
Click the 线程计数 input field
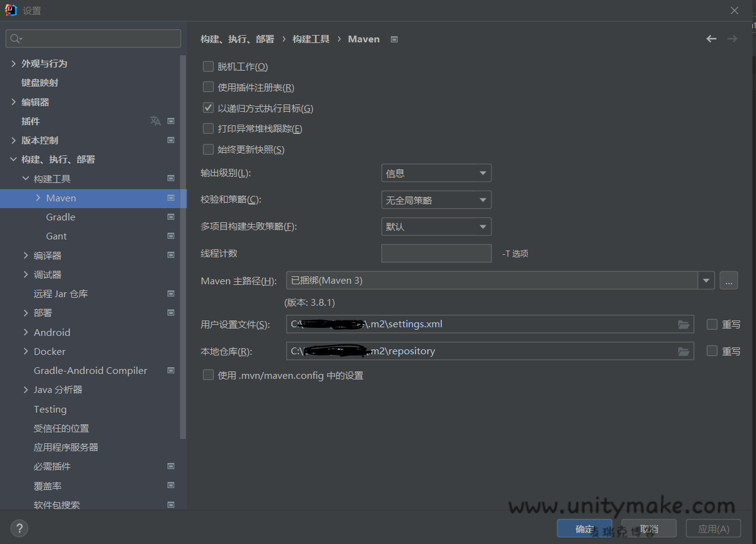[x=436, y=254]
